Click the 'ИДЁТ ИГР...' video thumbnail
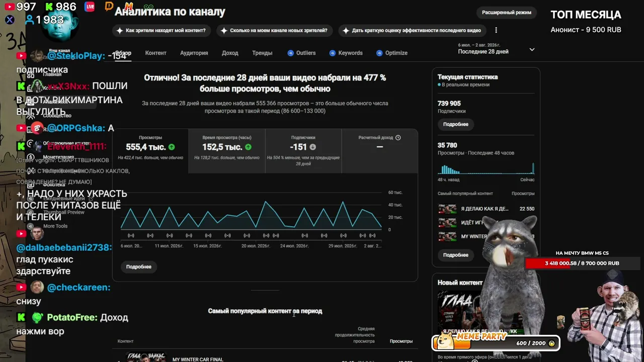 pyautogui.click(x=447, y=222)
